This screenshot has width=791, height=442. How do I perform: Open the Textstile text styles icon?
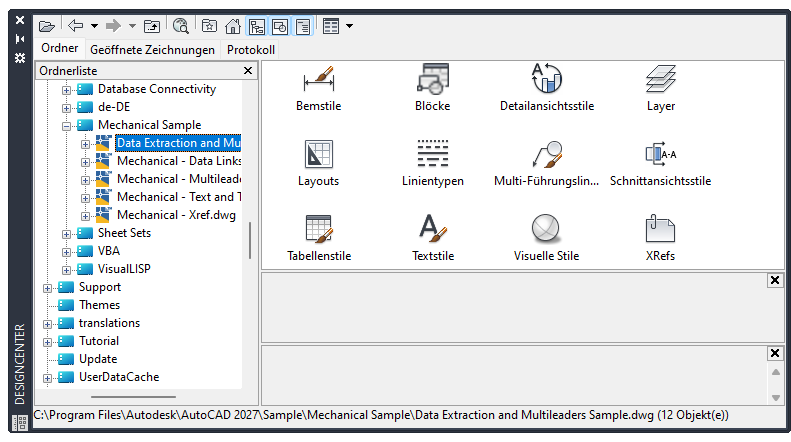click(433, 238)
